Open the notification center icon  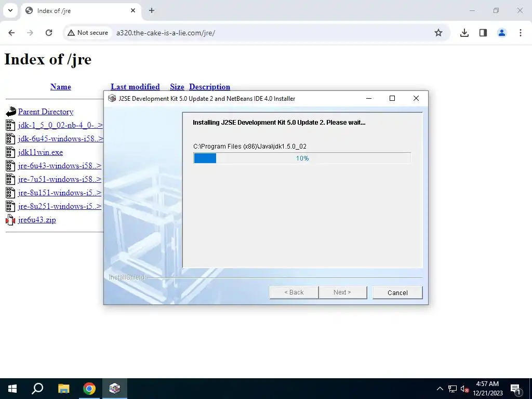[516, 389]
